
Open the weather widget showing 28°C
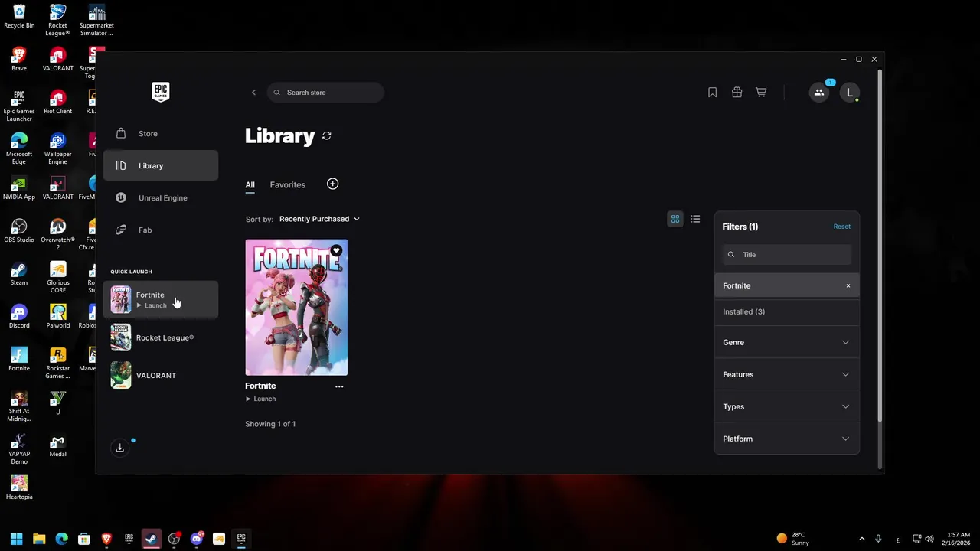point(793,539)
